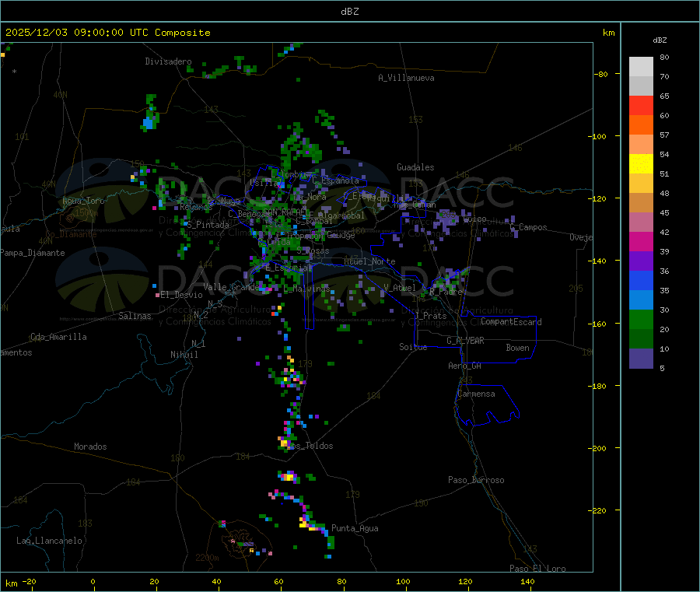Click the 2025/12/03 09:00:00 UTC Composite timestamp
Viewport: 700px width, 592px height.
(x=107, y=33)
